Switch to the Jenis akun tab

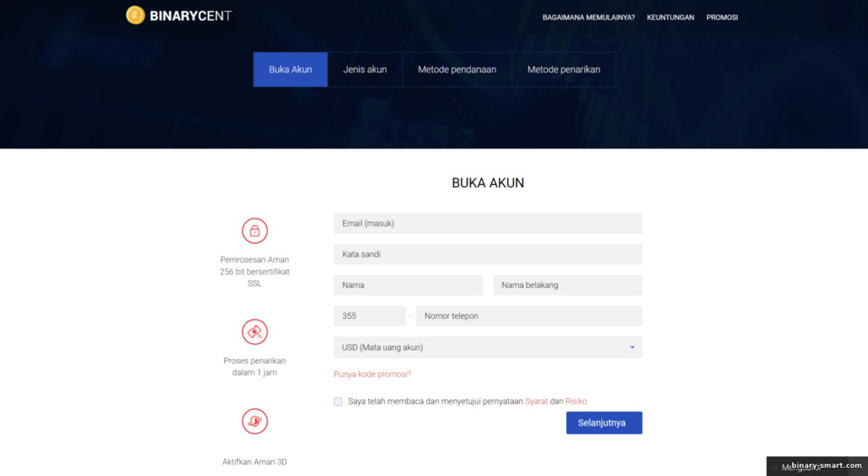tap(364, 70)
